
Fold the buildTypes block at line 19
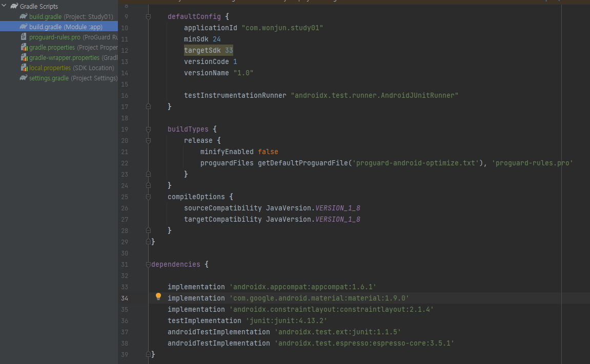(x=148, y=129)
